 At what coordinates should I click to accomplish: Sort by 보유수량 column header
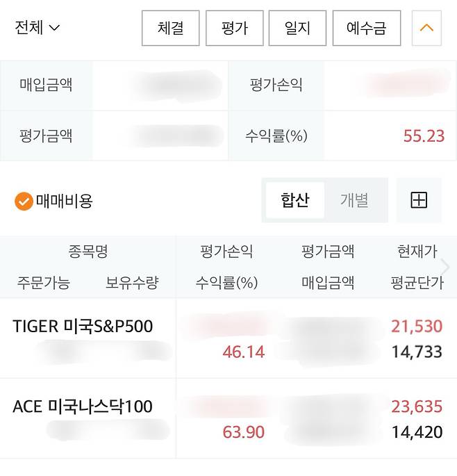132,283
